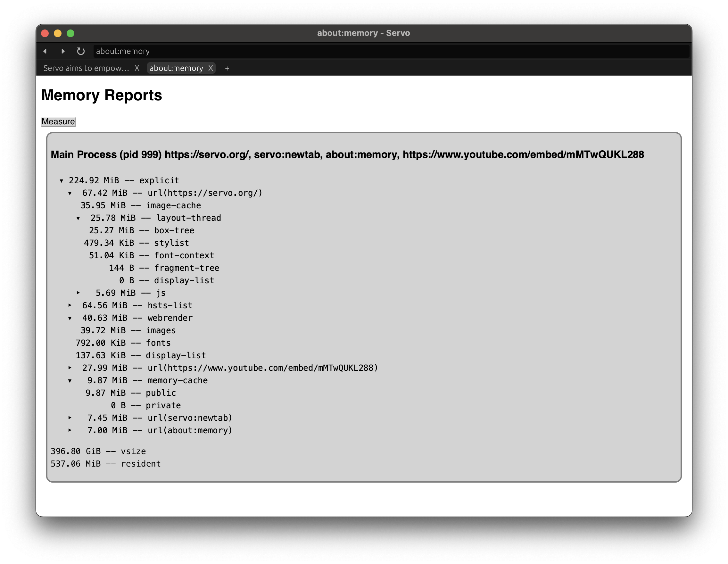Close the "Servo aims to empow..." tab
Screen dimensions: 728x564
tap(137, 68)
